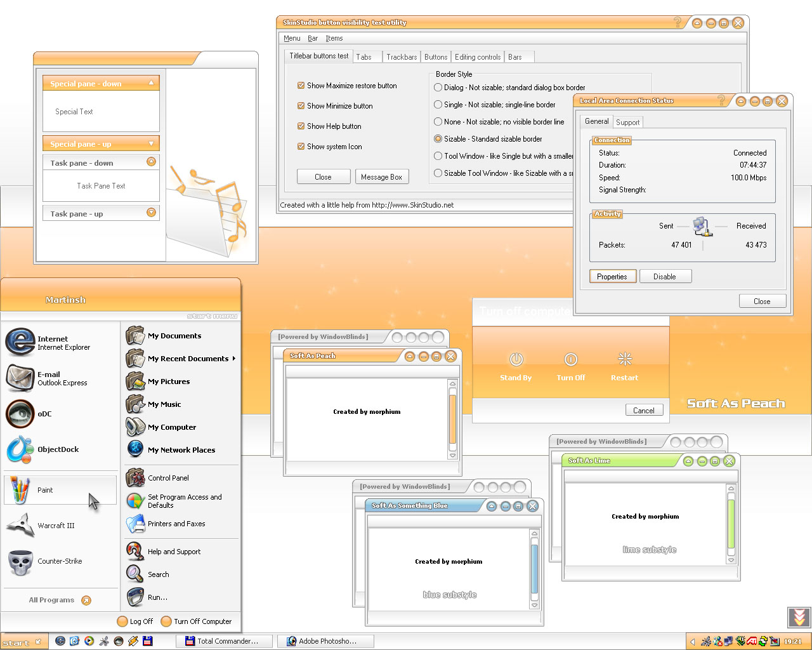
Task: Switch to the Trackbars tab
Action: [x=402, y=57]
